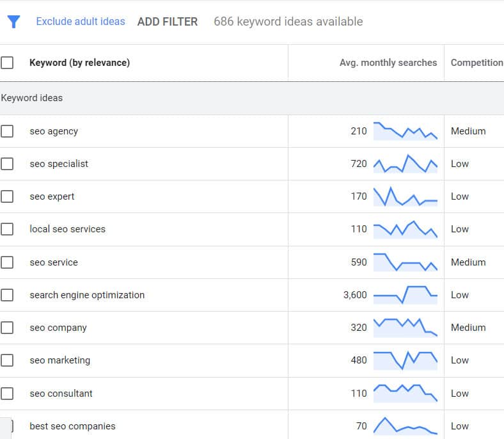Open the Exclude adult ideas filter
Screen dimensions: 504x439
tap(81, 21)
